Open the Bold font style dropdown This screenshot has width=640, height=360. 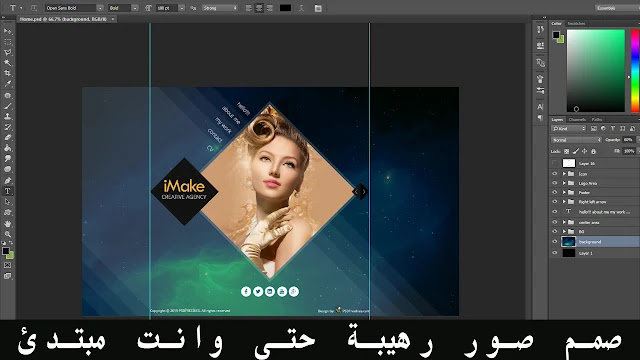coord(134,8)
